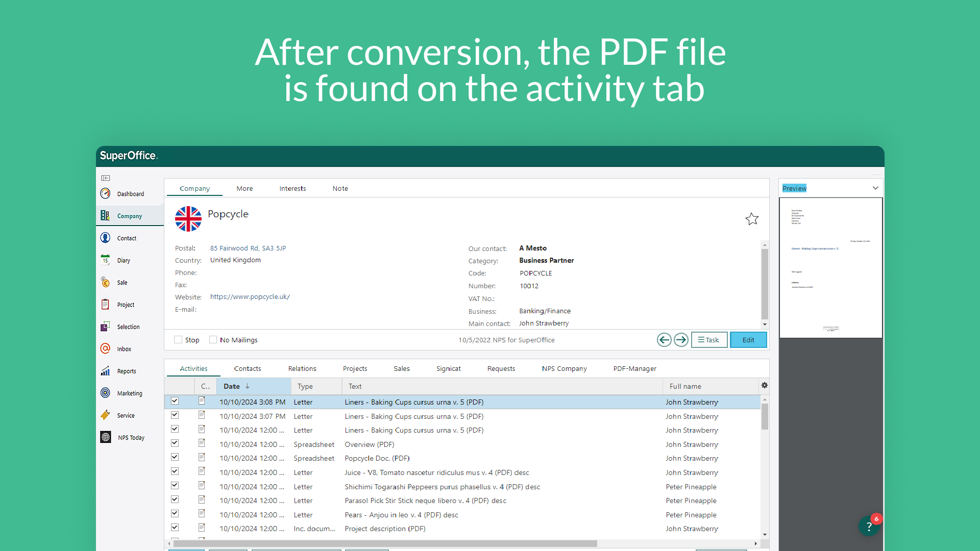Toggle completed checkbox for Overview (PDF)

175,443
